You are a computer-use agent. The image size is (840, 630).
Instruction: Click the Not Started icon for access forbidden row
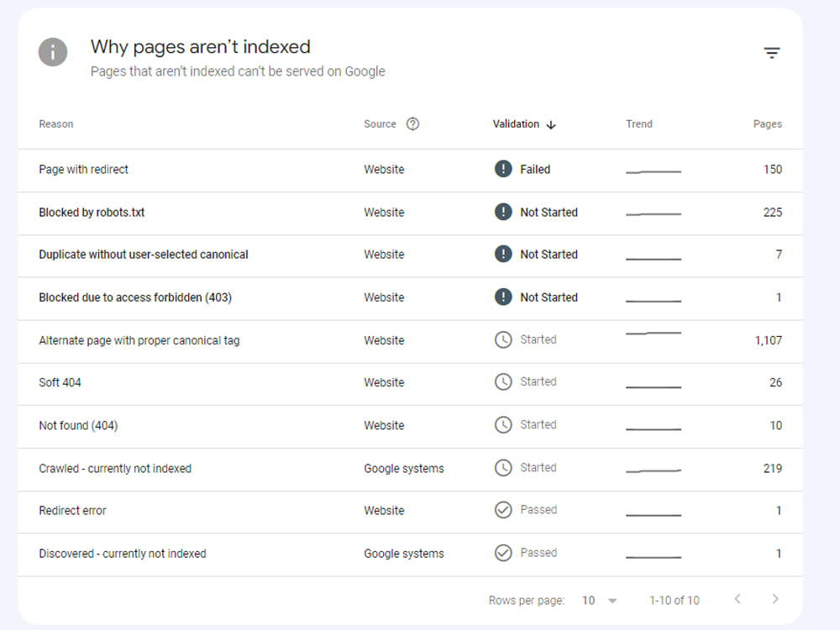[x=503, y=297]
